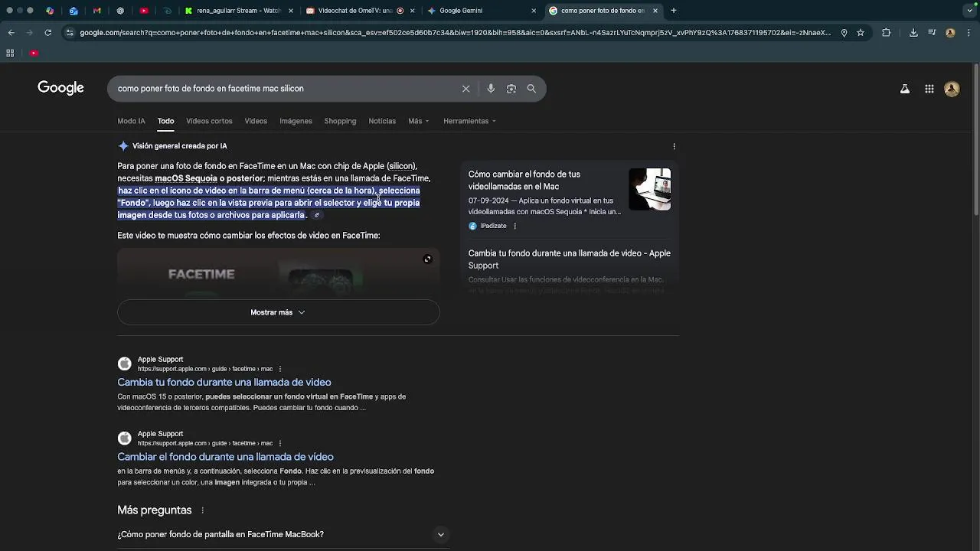This screenshot has width=980, height=551.
Task: Click the location permission icon in address bar
Action: point(844,33)
